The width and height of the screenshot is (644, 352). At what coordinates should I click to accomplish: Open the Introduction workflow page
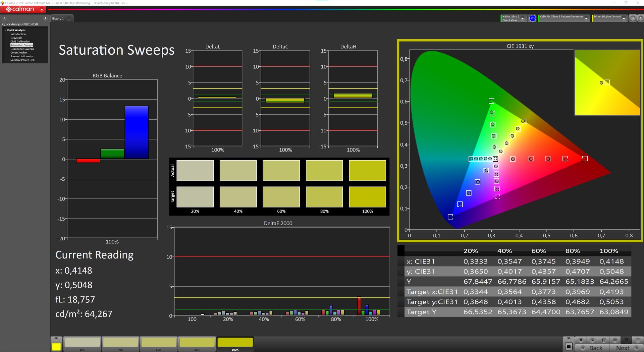(x=18, y=34)
